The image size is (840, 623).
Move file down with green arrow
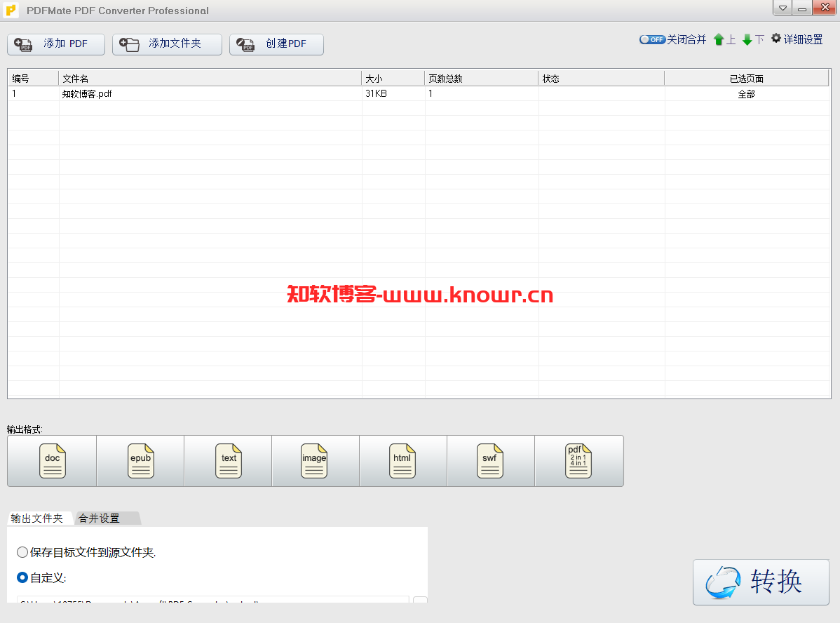(747, 40)
